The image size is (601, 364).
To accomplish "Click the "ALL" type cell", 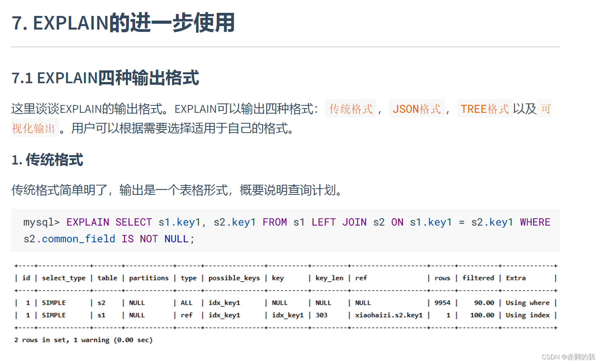I will pyautogui.click(x=186, y=303).
